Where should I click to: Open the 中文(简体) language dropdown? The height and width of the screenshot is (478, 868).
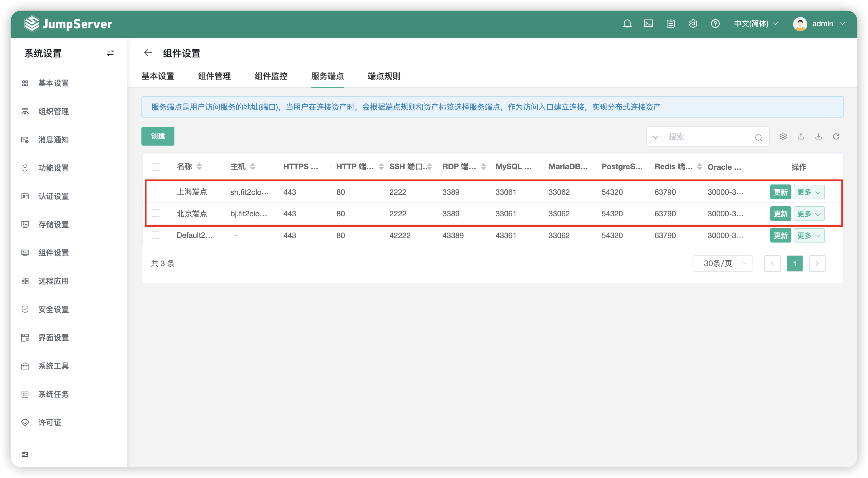756,24
